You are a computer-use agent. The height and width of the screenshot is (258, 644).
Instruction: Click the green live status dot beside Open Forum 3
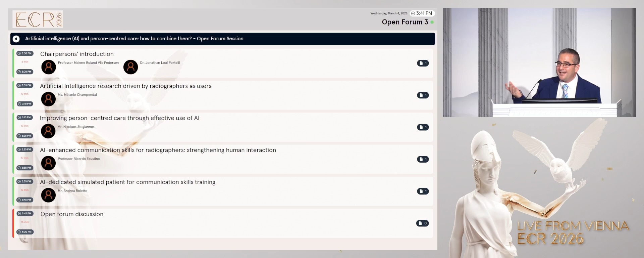tap(432, 22)
